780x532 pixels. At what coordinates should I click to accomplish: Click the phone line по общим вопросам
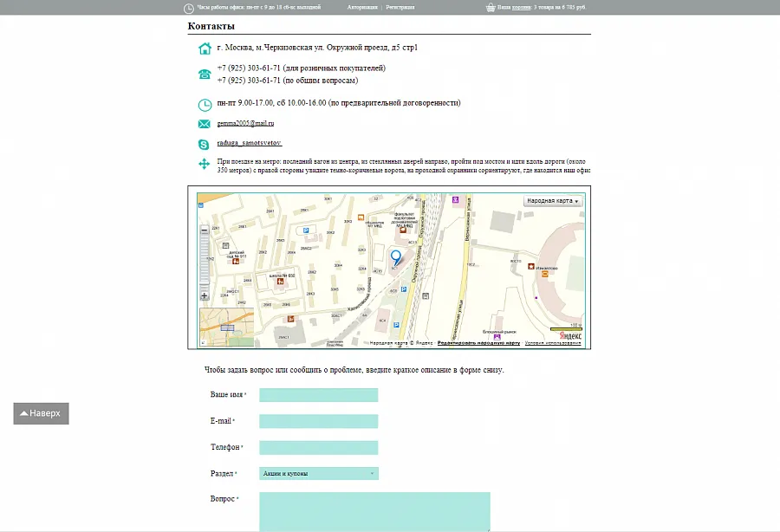288,81
